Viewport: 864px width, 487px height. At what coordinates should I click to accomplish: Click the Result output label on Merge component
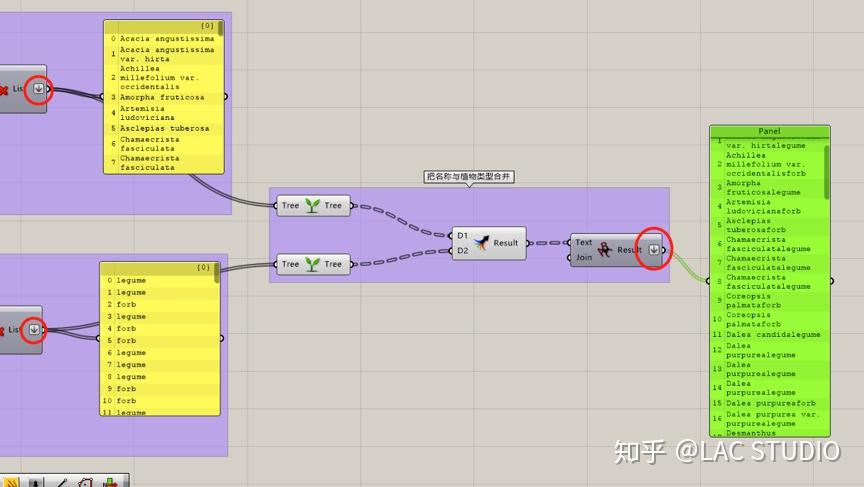505,243
